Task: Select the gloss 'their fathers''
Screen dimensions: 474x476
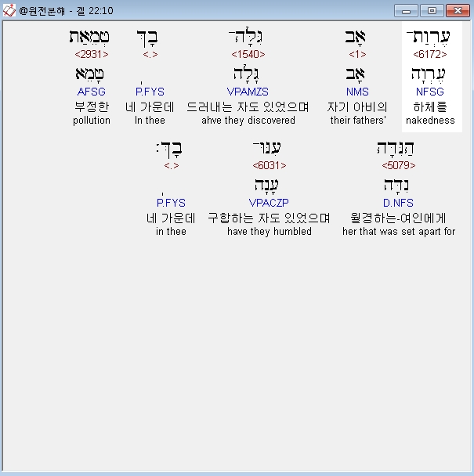Action: point(358,121)
